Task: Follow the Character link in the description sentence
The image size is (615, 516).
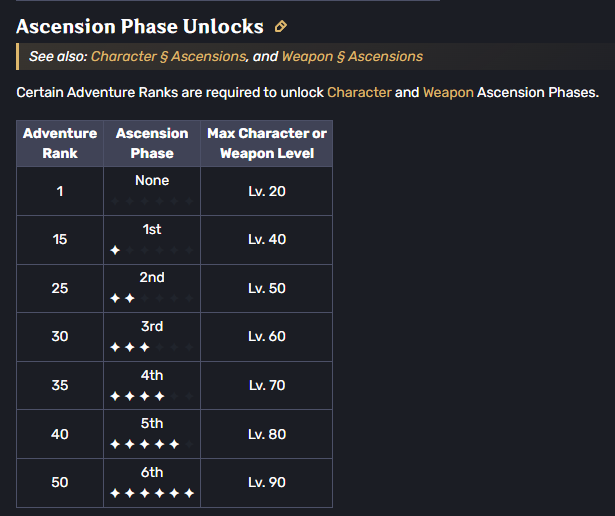Action: [359, 93]
